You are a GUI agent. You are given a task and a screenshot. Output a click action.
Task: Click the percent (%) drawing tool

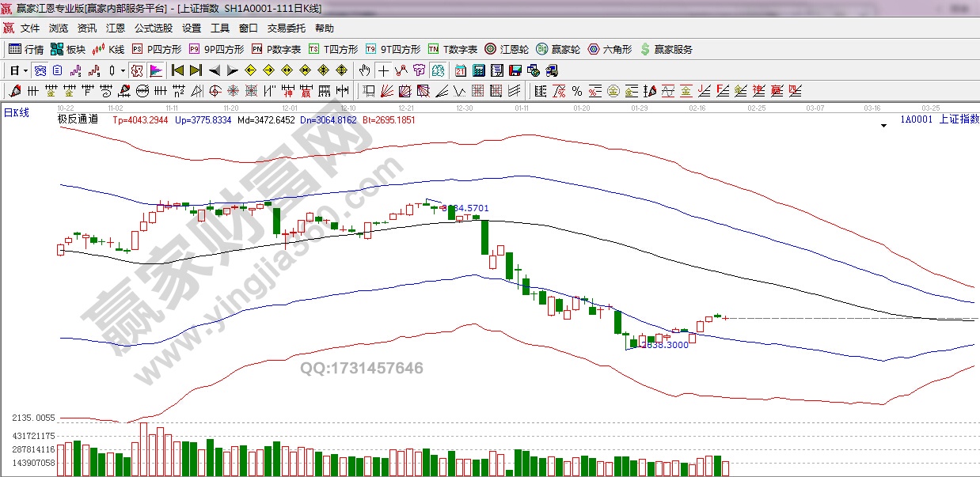tap(577, 91)
